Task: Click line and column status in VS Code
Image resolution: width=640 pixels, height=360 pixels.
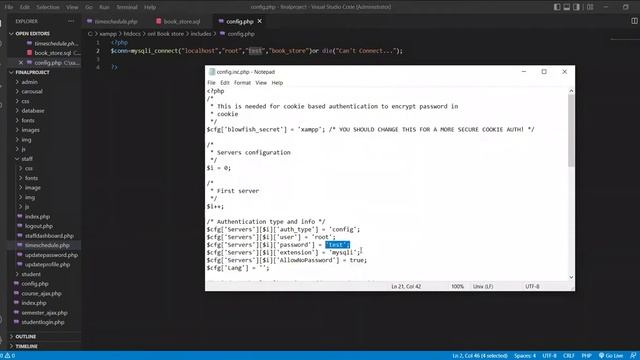Action: pos(480,356)
